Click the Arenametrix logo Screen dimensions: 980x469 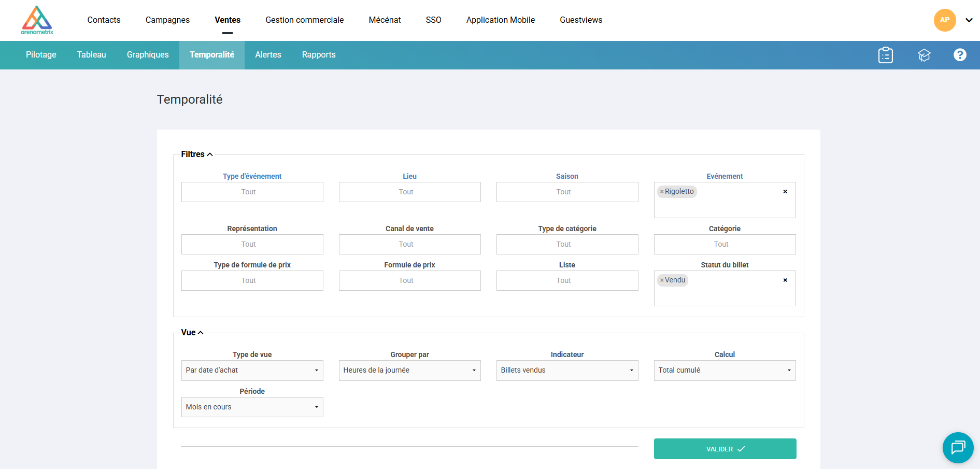click(x=37, y=20)
